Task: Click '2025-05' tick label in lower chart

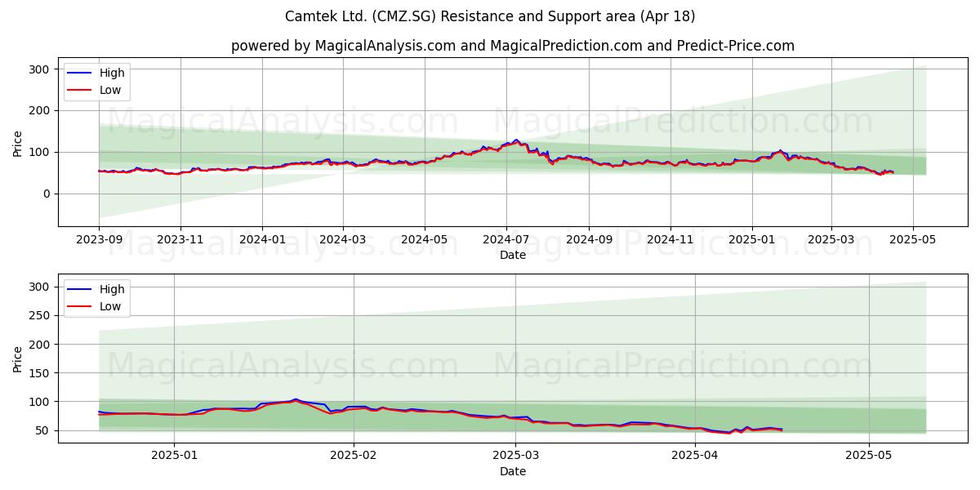Action: click(x=869, y=456)
